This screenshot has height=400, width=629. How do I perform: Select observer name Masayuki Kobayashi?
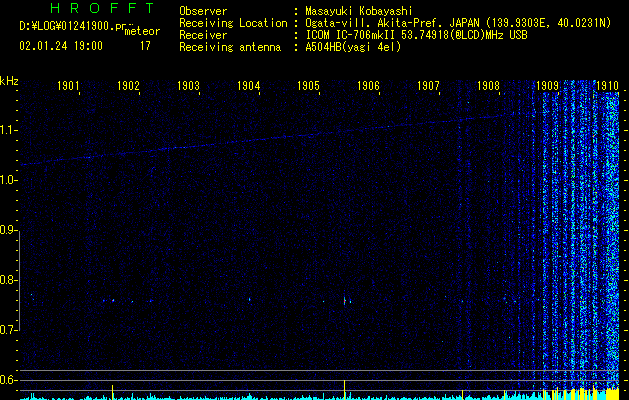pyautogui.click(x=359, y=11)
